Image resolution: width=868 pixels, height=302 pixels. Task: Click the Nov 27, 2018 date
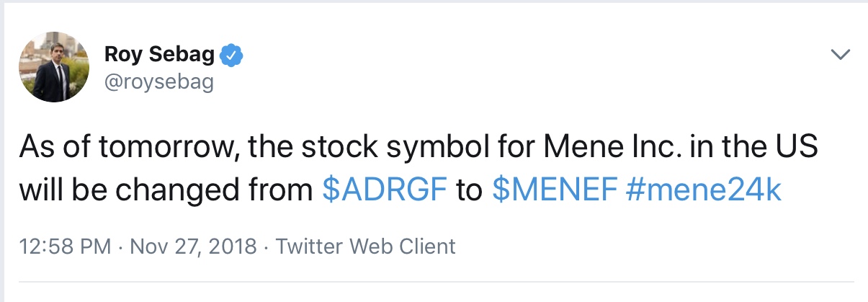[194, 247]
